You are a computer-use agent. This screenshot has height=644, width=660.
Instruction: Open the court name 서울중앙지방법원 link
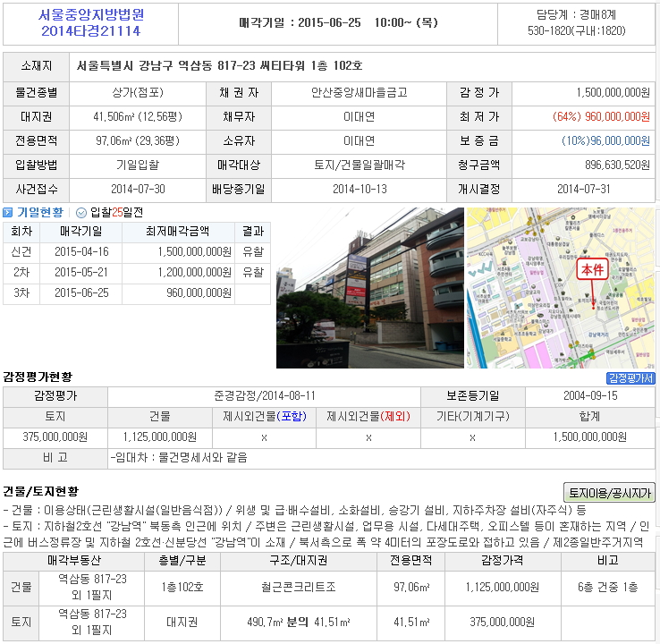[x=91, y=15]
